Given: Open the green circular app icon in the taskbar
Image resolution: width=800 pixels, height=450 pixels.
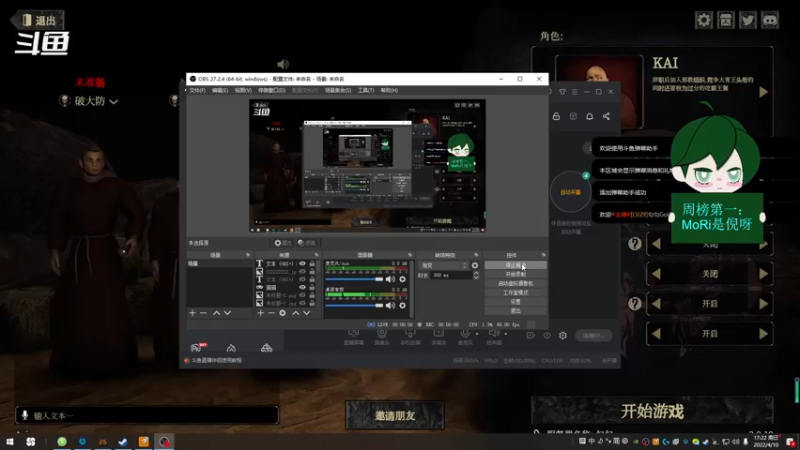Looking at the screenshot, I should click(x=62, y=441).
